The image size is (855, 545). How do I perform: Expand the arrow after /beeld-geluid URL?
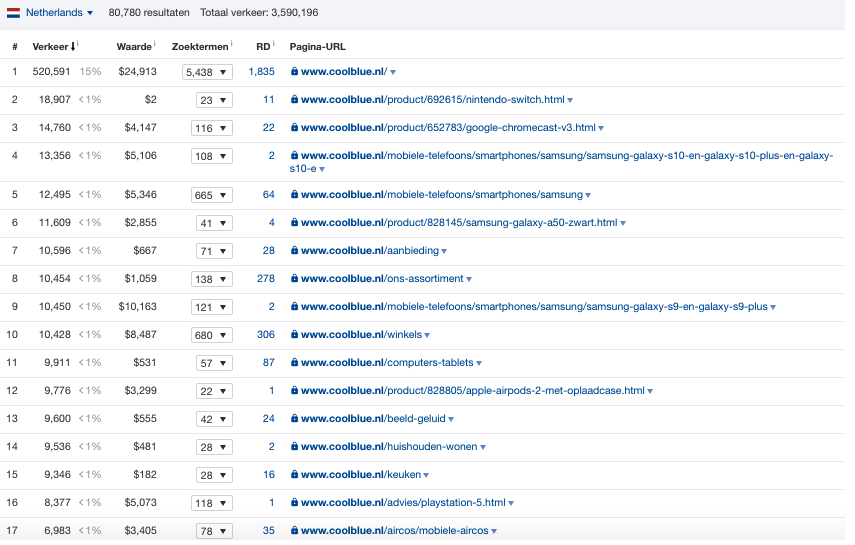451,420
